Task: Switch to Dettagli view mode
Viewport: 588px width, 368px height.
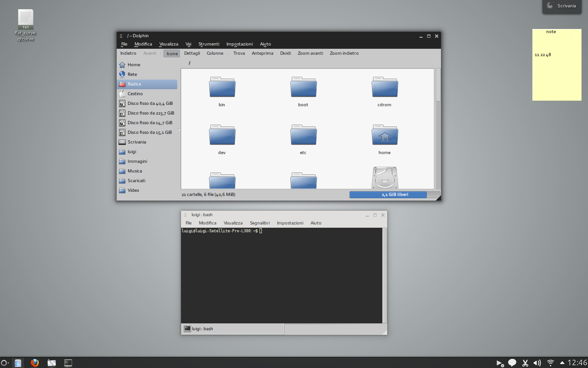Action: click(192, 53)
